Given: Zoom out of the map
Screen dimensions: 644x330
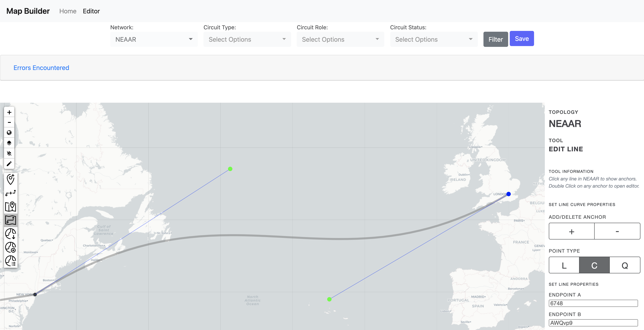Looking at the screenshot, I should tap(9, 122).
